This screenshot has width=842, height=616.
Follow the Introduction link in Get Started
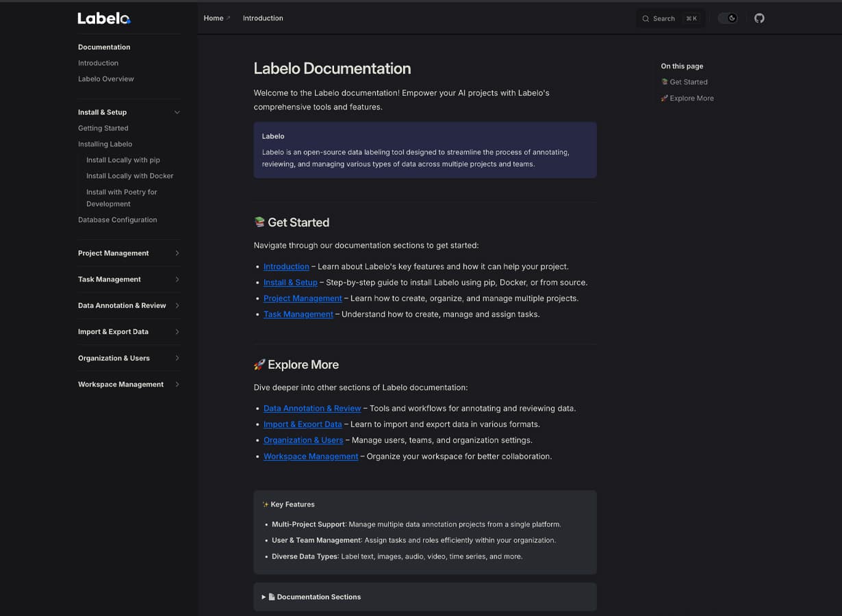[x=286, y=267]
